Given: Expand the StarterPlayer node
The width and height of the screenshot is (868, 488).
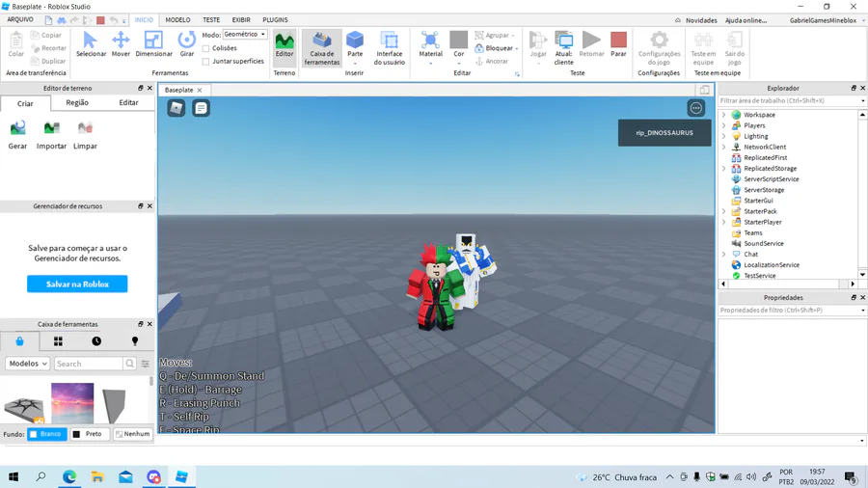Looking at the screenshot, I should point(723,222).
